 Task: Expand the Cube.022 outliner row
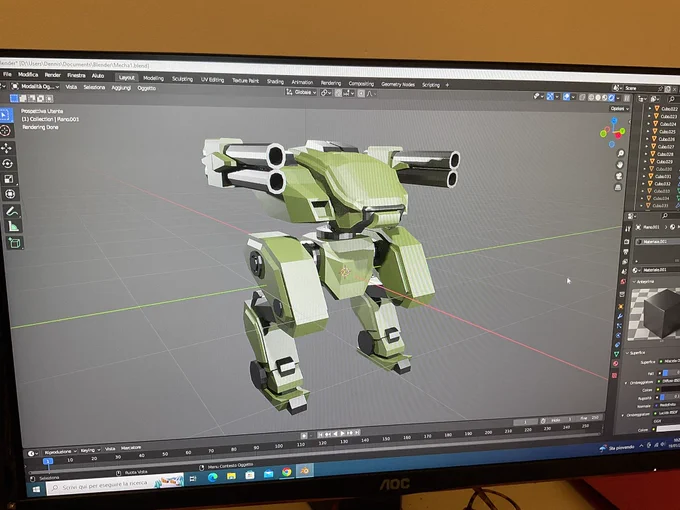coord(650,108)
